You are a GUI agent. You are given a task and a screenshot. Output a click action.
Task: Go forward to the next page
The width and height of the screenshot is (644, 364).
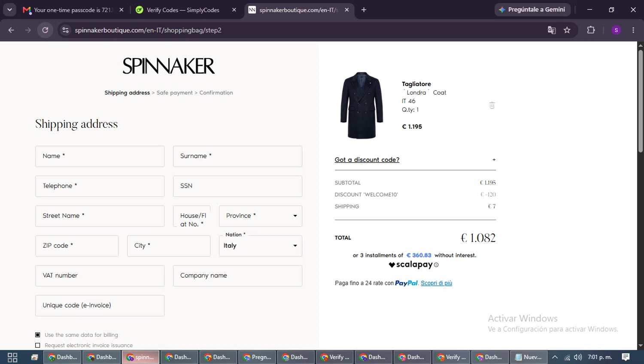tap(28, 30)
